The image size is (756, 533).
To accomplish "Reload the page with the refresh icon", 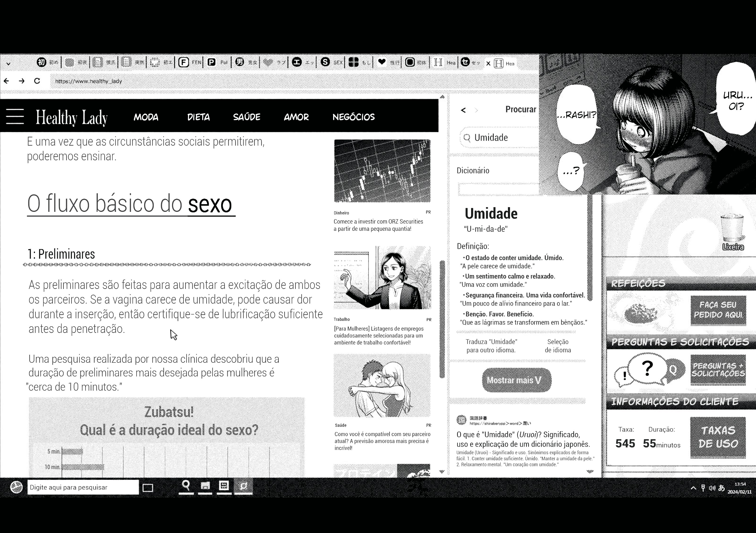I will click(x=37, y=81).
